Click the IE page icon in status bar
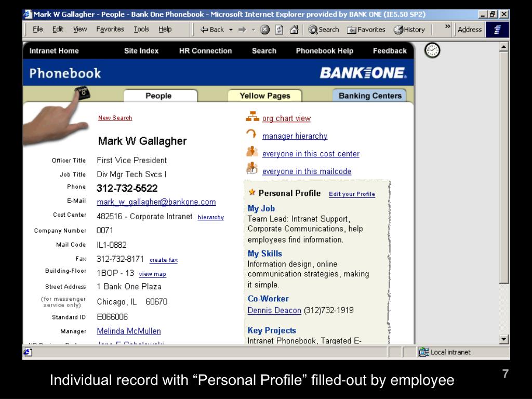The image size is (532, 399). click(x=28, y=352)
